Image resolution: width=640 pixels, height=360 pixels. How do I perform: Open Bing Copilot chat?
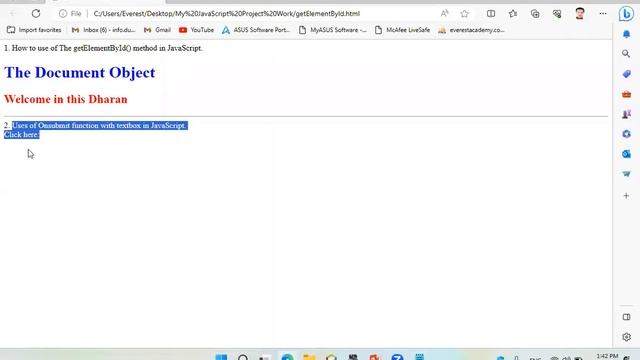click(x=626, y=14)
